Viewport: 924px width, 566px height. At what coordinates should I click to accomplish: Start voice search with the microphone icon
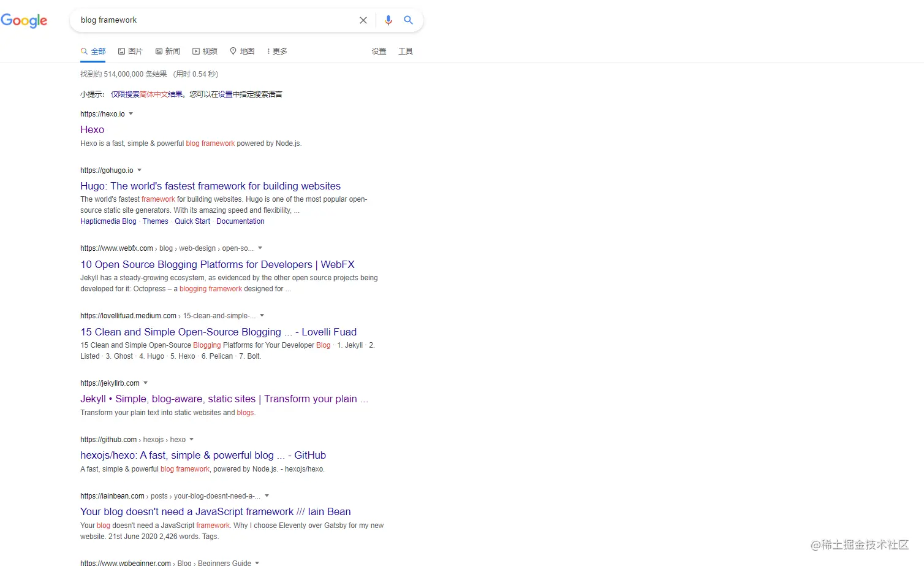pyautogui.click(x=388, y=20)
